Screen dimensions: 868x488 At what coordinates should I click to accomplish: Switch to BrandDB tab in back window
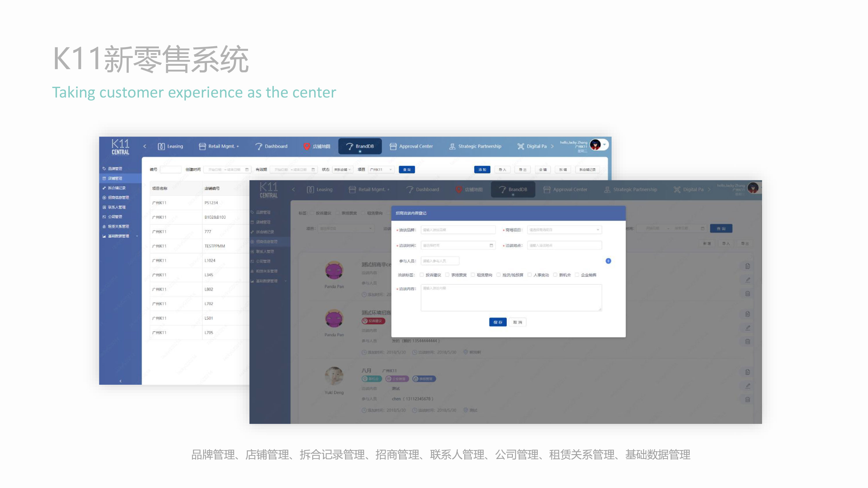360,146
